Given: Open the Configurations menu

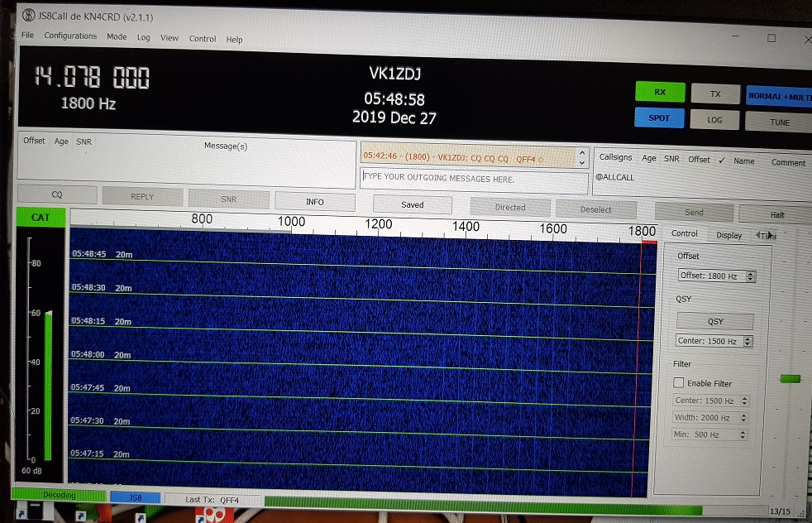Looking at the screenshot, I should (70, 36).
